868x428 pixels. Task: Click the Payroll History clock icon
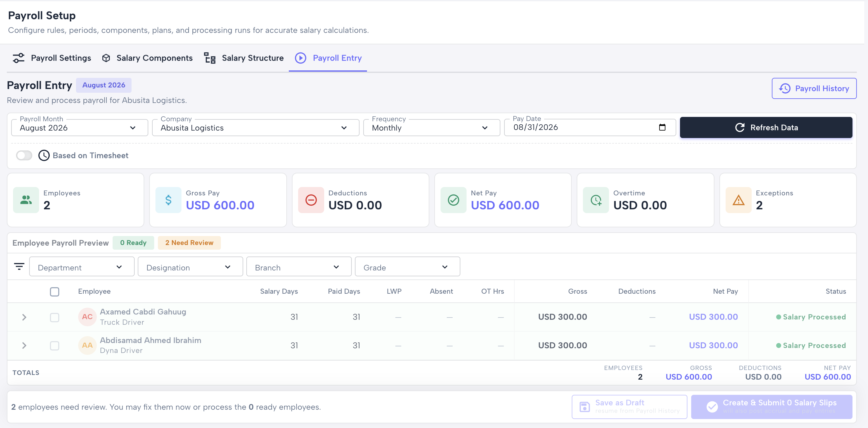pyautogui.click(x=785, y=89)
